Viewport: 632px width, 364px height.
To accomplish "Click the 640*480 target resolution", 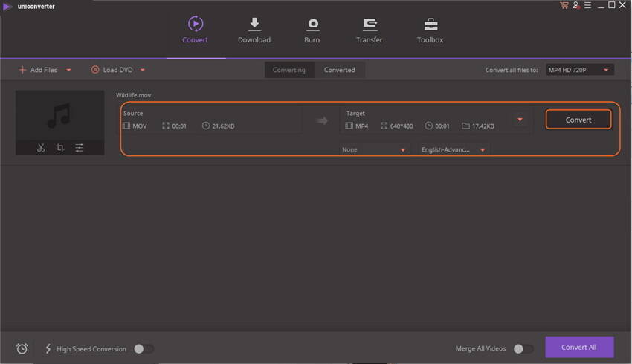I will pos(402,126).
